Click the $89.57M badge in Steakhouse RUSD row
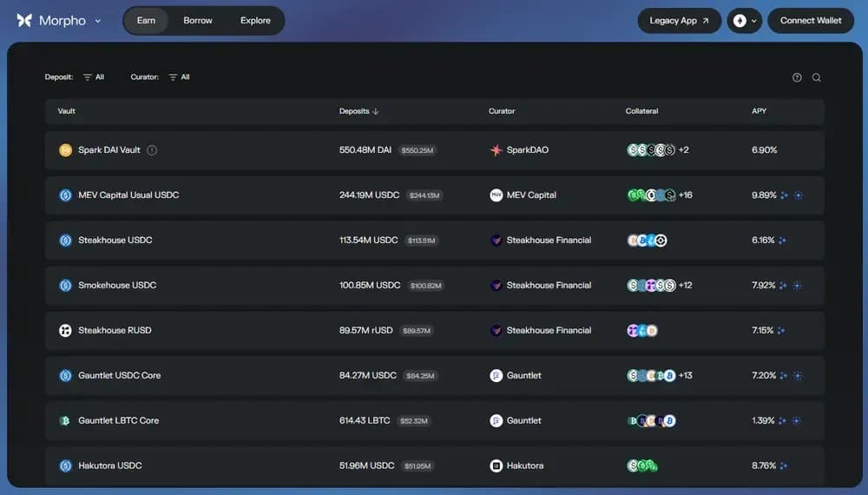Viewport: 868px width, 495px height. [x=417, y=331]
